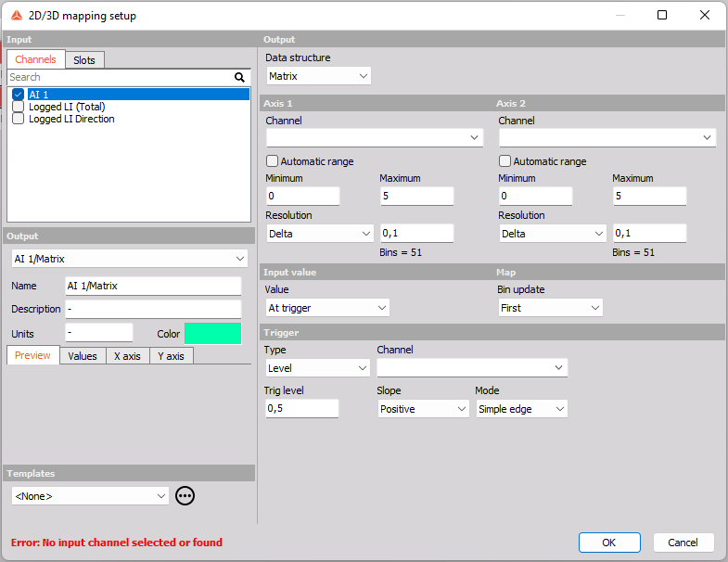Open the Trigger Type dropdown
This screenshot has width=728, height=562.
[x=318, y=368]
